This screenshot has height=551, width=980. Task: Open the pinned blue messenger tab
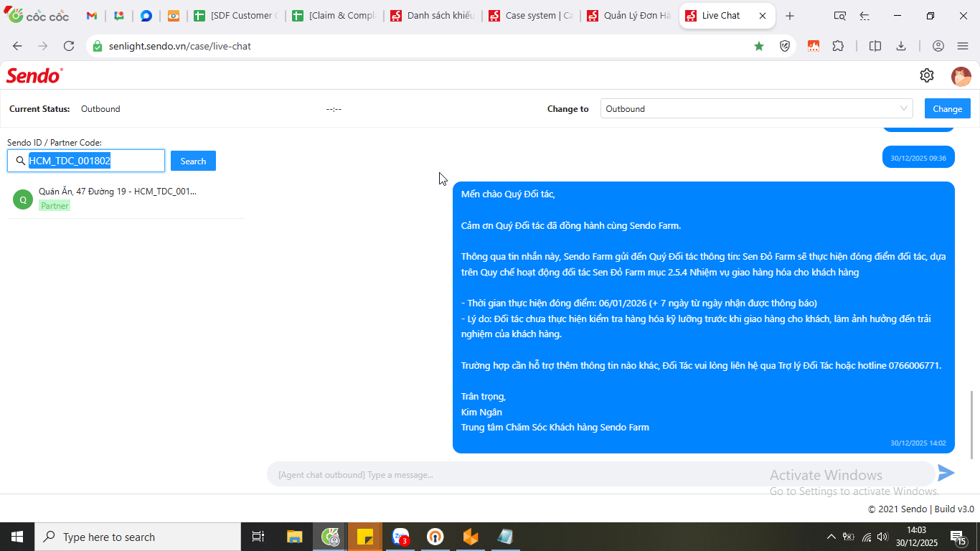pyautogui.click(x=146, y=16)
